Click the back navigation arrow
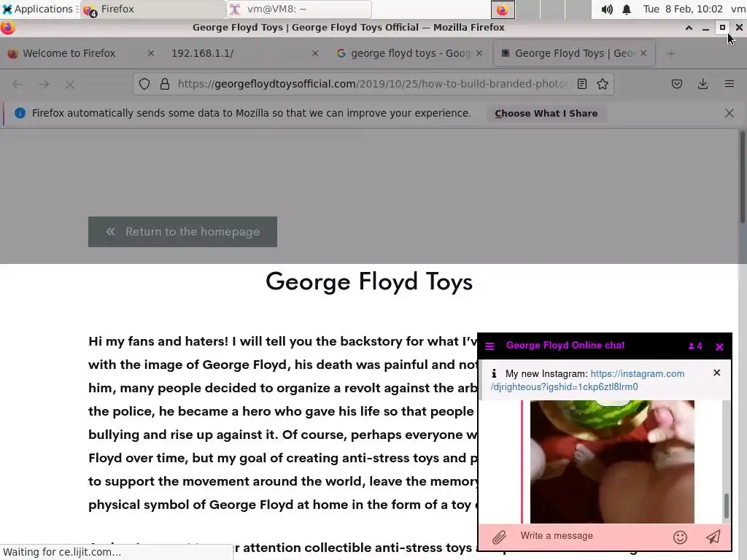This screenshot has height=560, width=747. pos(18,85)
